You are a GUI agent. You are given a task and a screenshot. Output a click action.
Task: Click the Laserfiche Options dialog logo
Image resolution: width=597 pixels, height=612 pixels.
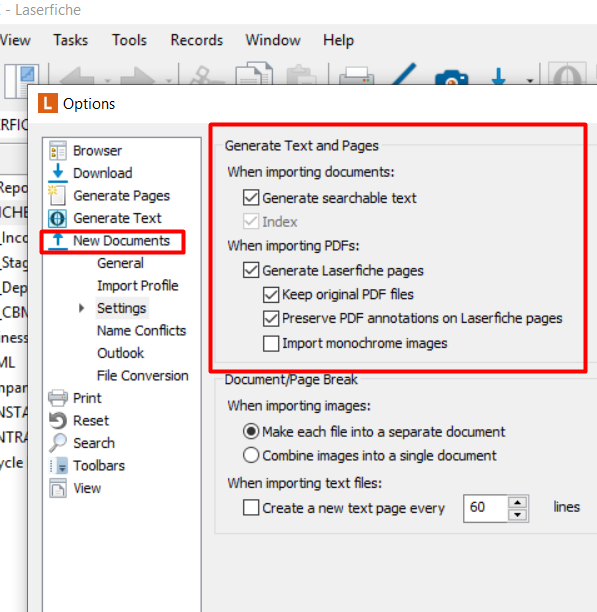[48, 103]
